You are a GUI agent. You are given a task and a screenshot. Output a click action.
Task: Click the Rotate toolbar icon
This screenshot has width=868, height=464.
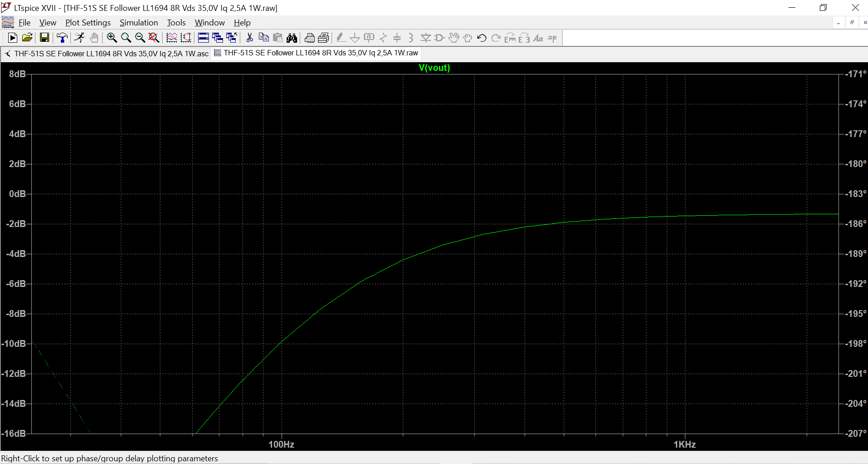click(510, 38)
